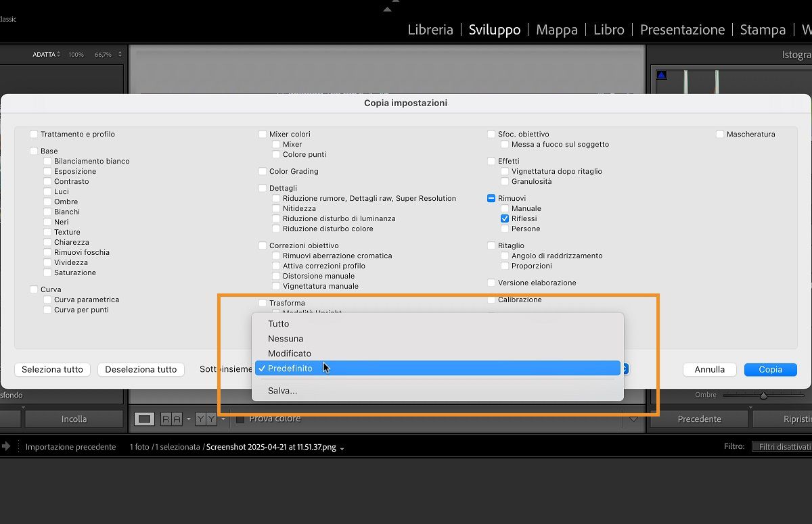The width and height of the screenshot is (812, 524).
Task: Check the Trattamento e profilo option
Action: 33,134
